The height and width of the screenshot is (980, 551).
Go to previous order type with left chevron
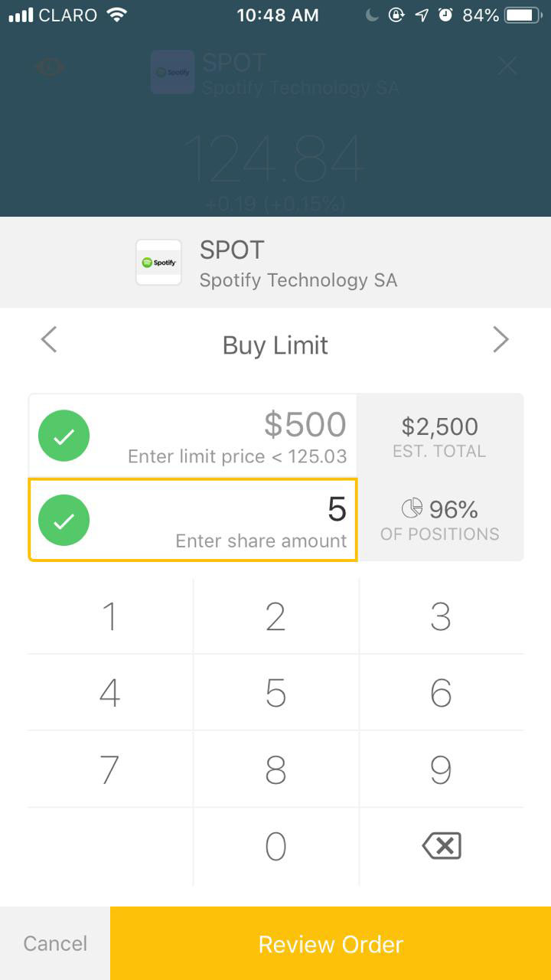[x=49, y=339]
